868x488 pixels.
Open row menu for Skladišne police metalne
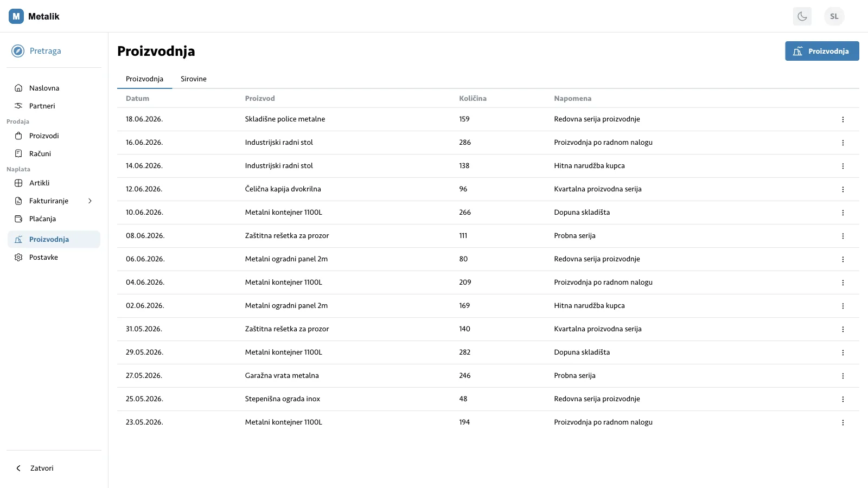[843, 119]
